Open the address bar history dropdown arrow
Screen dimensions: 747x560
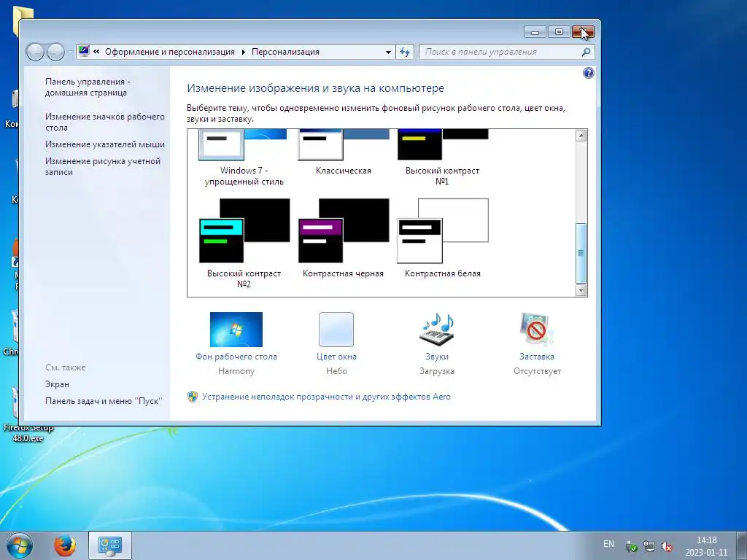pos(388,52)
